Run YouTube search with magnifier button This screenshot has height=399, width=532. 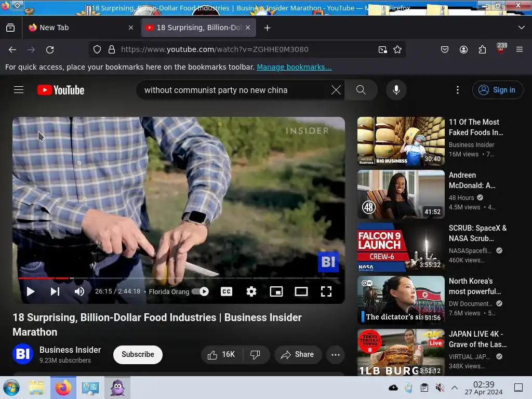pyautogui.click(x=361, y=90)
